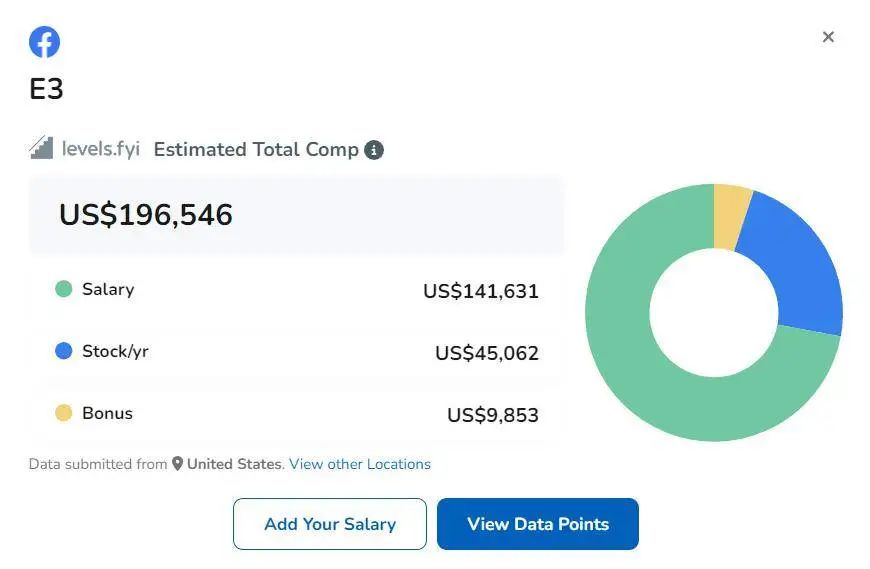Select the green Salary legend dot
The image size is (870, 569).
[64, 289]
